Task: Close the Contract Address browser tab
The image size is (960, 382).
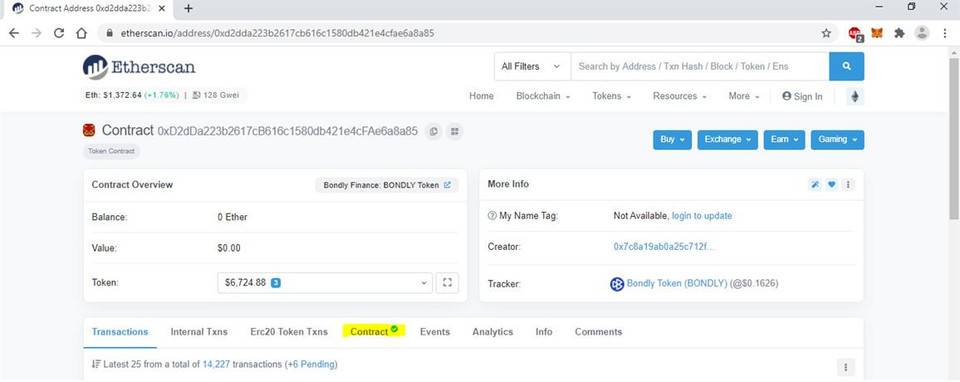Action: 162,9
